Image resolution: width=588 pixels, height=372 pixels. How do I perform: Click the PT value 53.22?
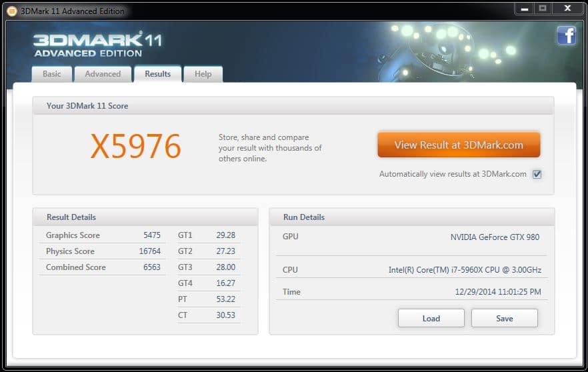226,299
